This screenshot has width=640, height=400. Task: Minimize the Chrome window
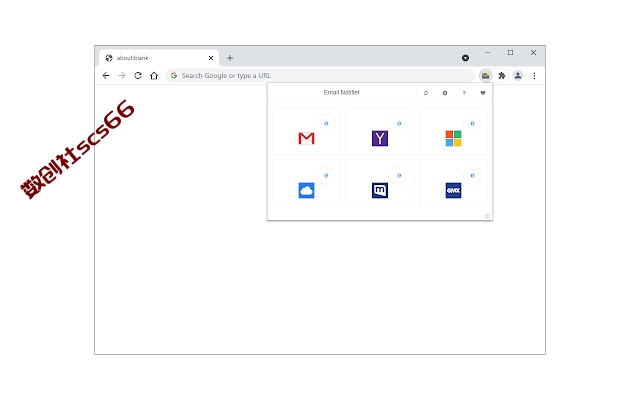point(487,53)
